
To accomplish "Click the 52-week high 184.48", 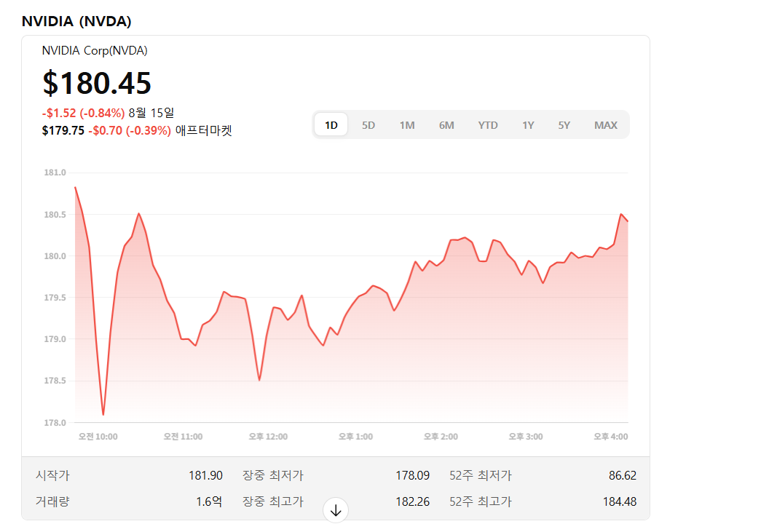I will [x=620, y=501].
